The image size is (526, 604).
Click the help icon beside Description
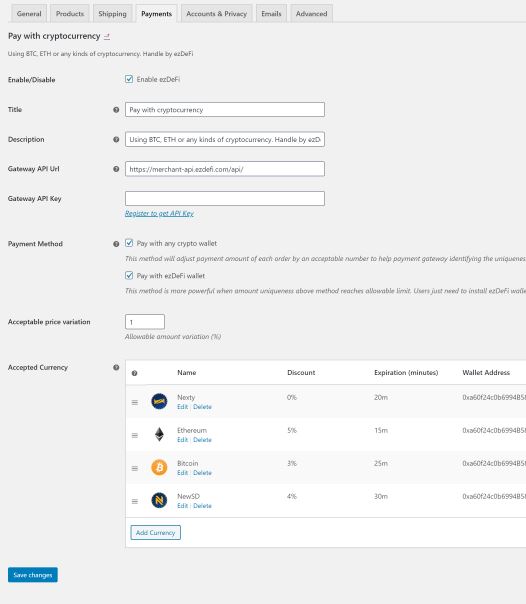(116, 139)
